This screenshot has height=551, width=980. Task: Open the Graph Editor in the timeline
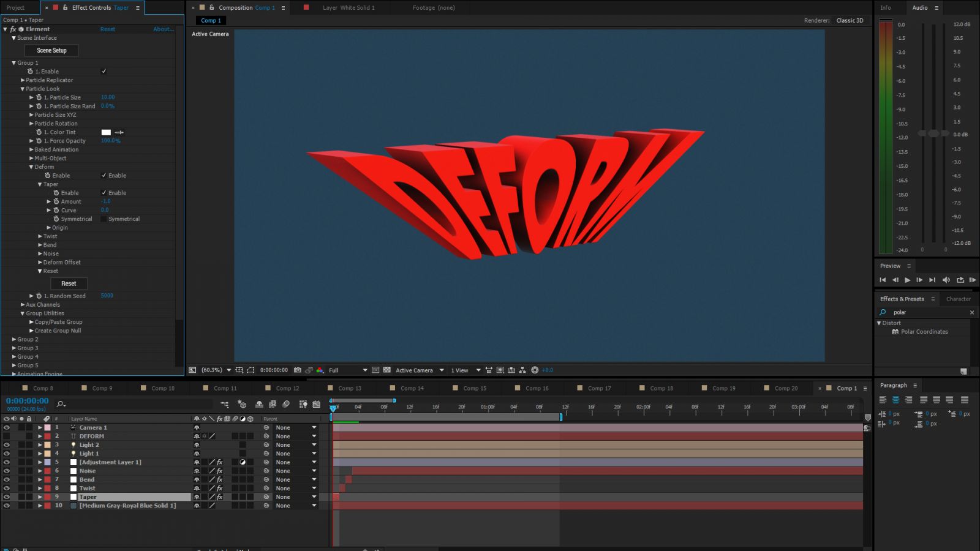316,404
